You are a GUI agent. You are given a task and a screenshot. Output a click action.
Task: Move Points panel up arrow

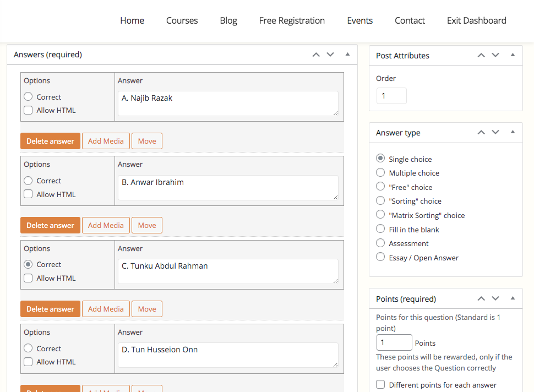[x=481, y=299]
